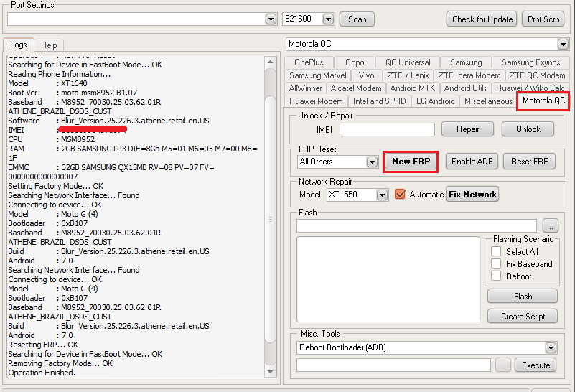Click the Fix Network button
The image size is (575, 392).
pos(472,195)
